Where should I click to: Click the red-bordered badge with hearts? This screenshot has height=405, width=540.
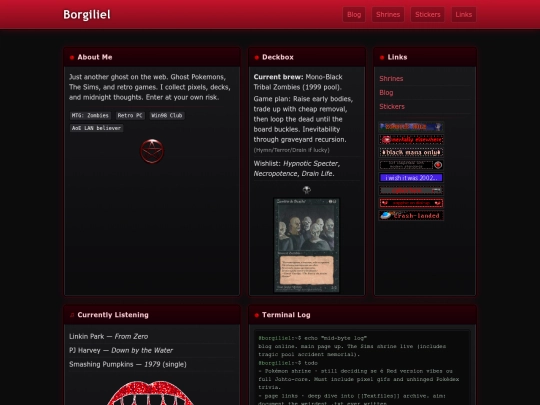point(411,203)
